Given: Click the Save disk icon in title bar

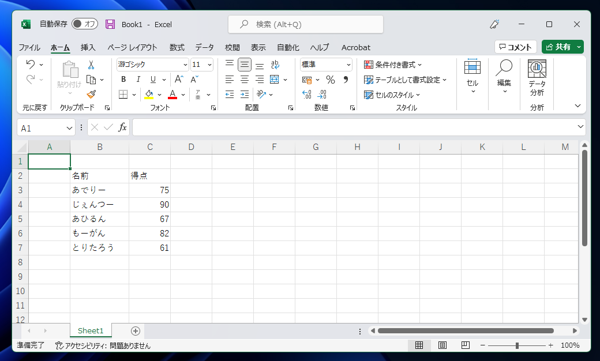Looking at the screenshot, I should (110, 24).
